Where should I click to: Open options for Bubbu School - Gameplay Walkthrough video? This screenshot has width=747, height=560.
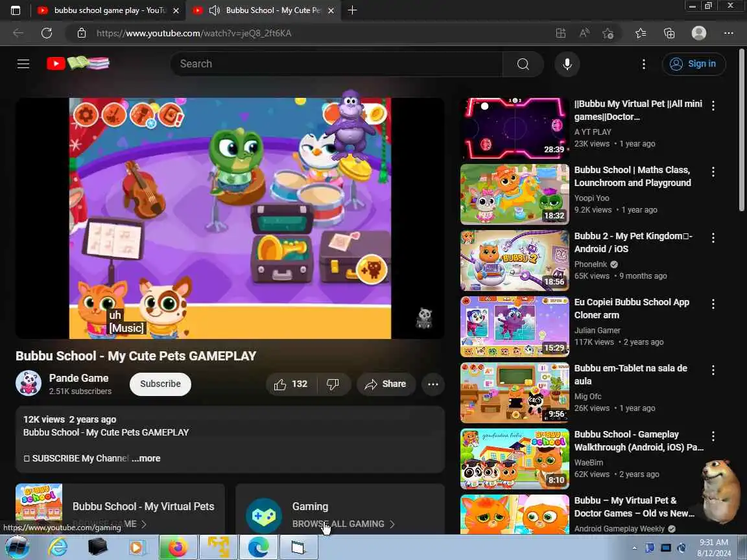(713, 437)
